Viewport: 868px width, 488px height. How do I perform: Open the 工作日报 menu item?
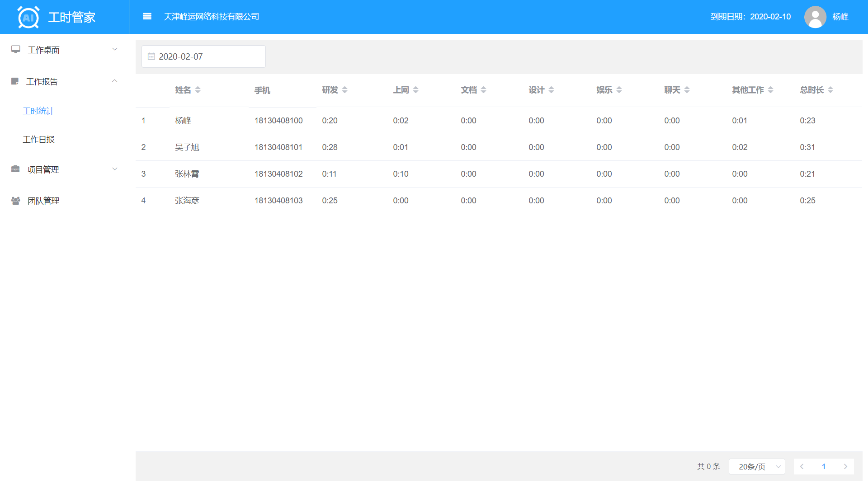click(39, 140)
